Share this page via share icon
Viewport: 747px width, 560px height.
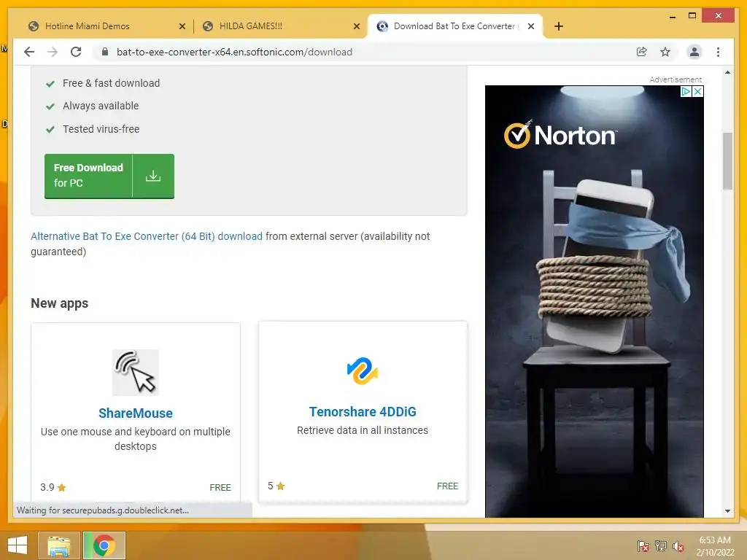(642, 52)
